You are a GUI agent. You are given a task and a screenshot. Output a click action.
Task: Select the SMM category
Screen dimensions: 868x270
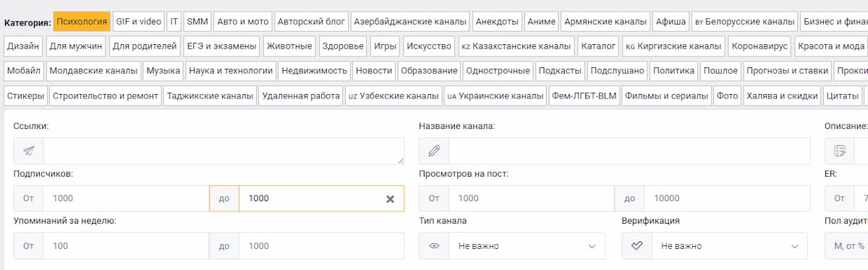coord(197,22)
